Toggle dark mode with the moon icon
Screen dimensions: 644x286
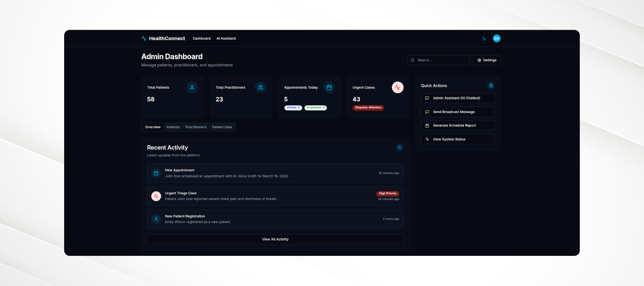pos(484,38)
